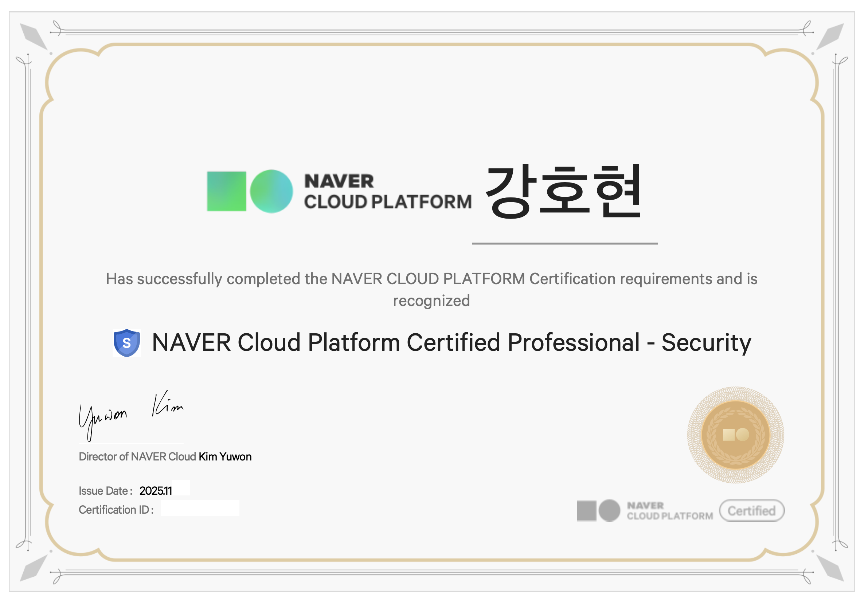Click the Certification ID label
This screenshot has height=604, width=868.
tap(116, 510)
